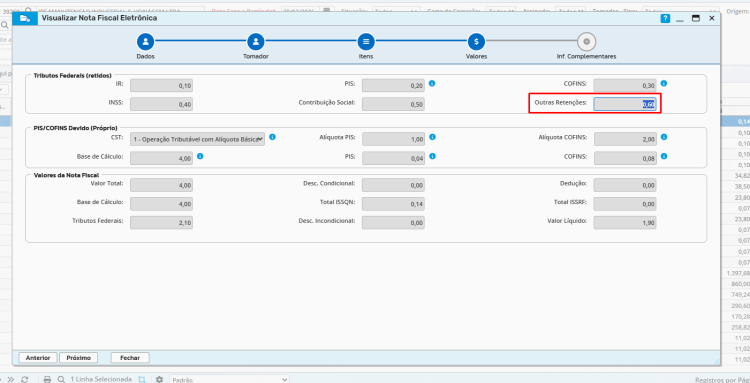
Task: Maximize the Visualizar Nota Fiscal window
Action: click(x=696, y=18)
